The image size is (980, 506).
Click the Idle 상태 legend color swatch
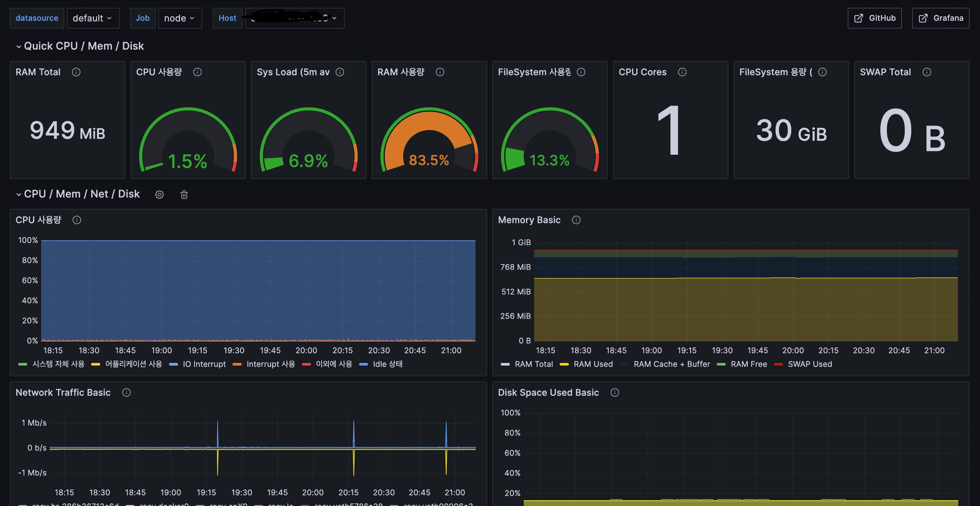[x=363, y=365]
